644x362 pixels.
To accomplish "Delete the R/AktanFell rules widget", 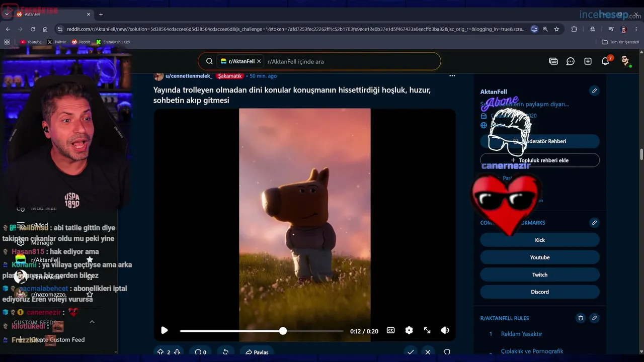I will tap(580, 318).
